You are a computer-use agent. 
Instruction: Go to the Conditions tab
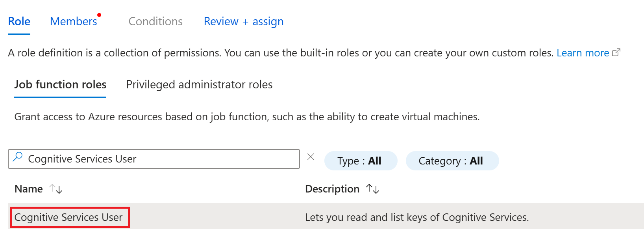point(155,22)
